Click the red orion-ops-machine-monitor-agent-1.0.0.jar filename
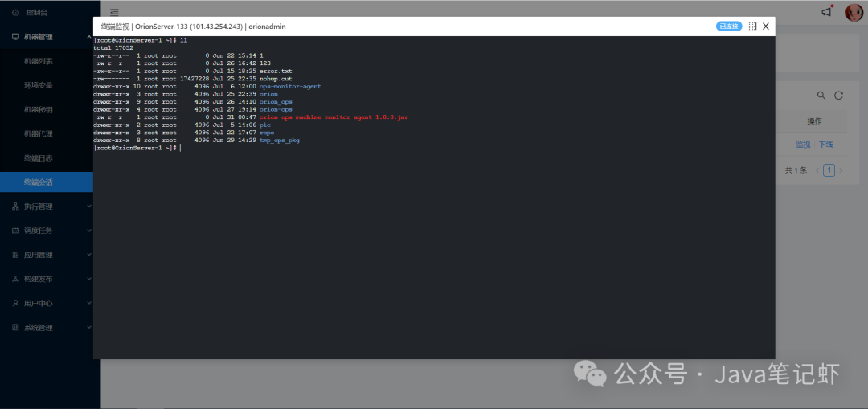Viewport: 868px width, 409px height. tap(334, 117)
